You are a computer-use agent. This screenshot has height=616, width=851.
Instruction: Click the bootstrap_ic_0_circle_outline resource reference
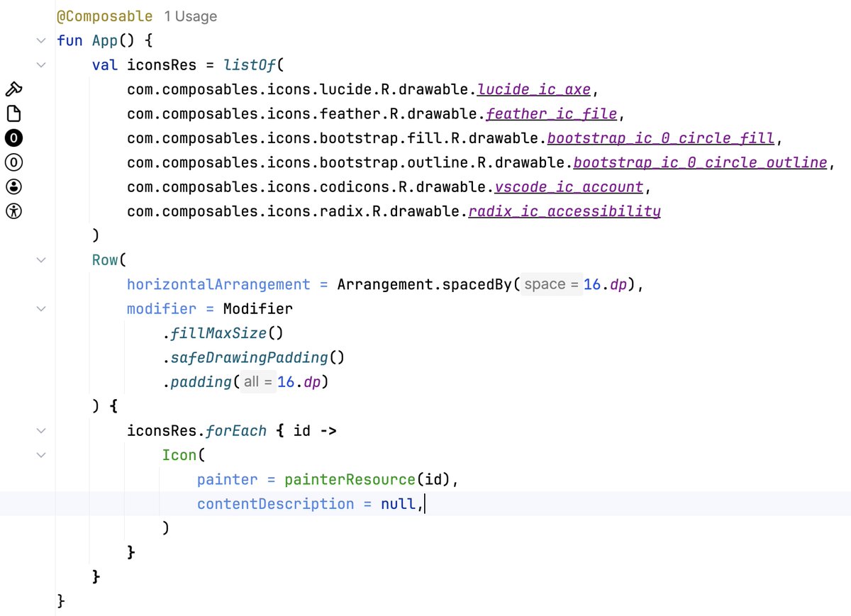pos(700,163)
